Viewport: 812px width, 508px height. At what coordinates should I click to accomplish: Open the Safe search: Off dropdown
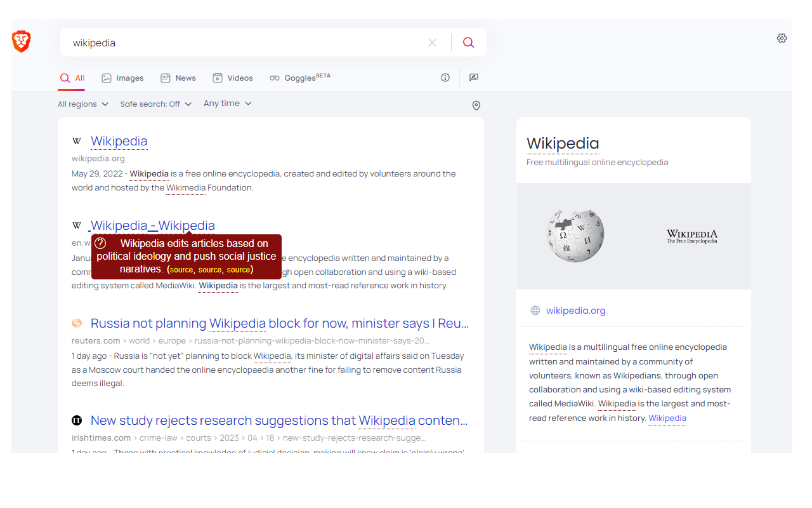pyautogui.click(x=156, y=104)
